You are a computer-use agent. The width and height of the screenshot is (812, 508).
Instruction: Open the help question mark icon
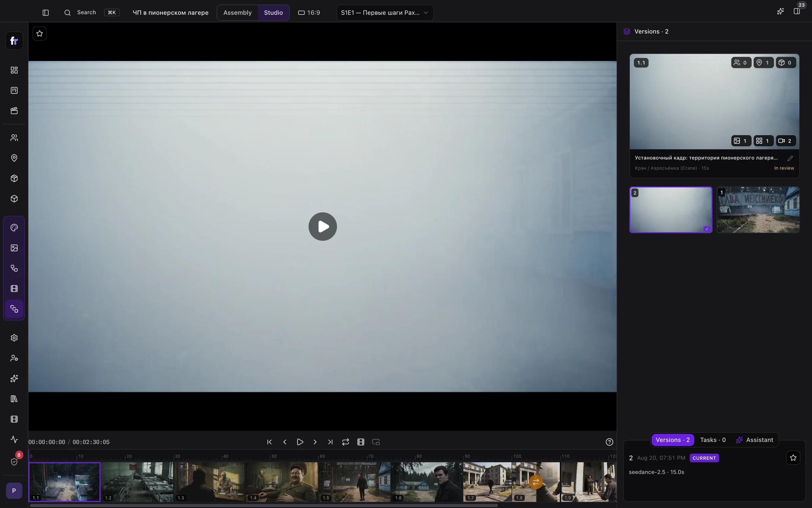click(609, 442)
